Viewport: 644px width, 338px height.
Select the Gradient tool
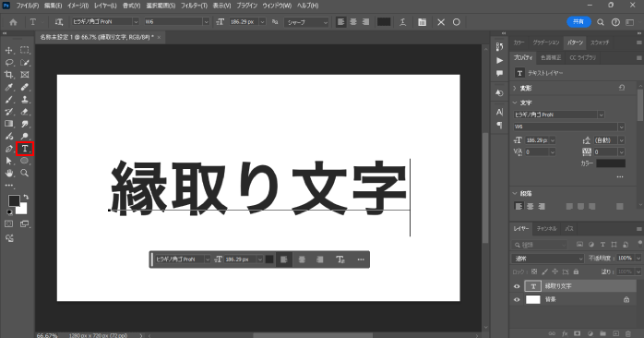click(8, 124)
